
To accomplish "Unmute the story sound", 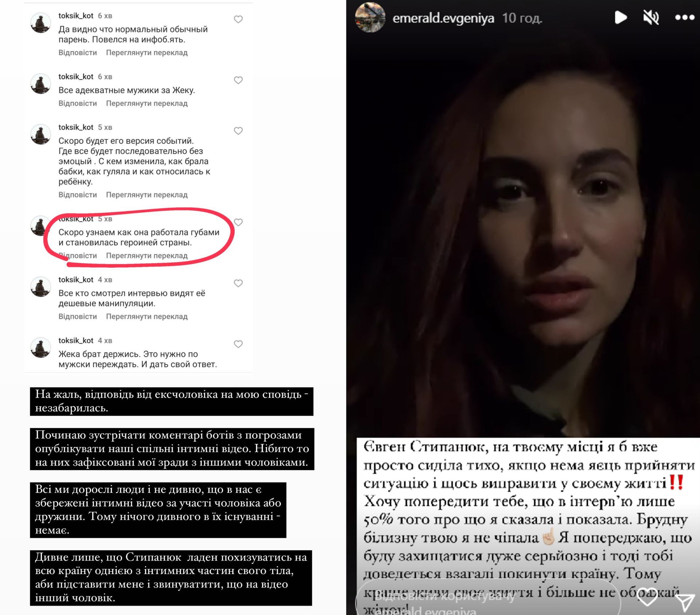I will 651,17.
